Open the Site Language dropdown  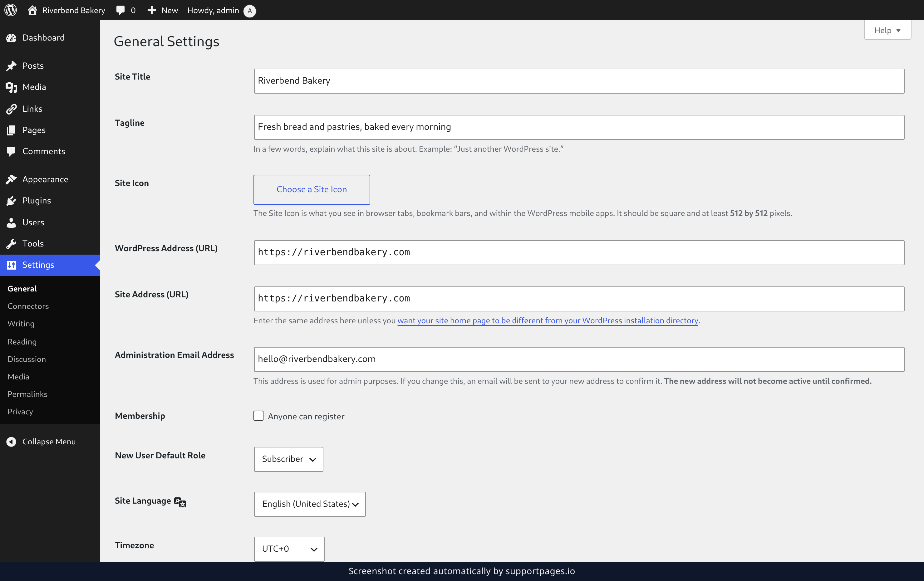click(x=310, y=504)
